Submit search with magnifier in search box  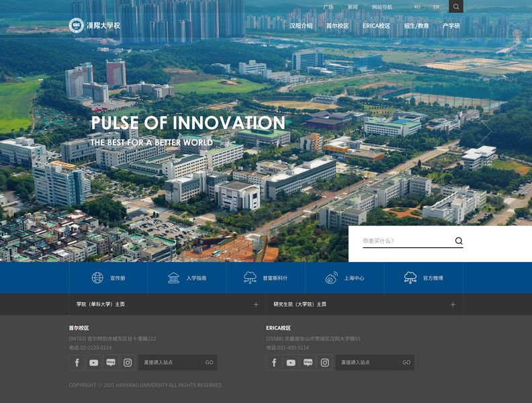point(459,241)
